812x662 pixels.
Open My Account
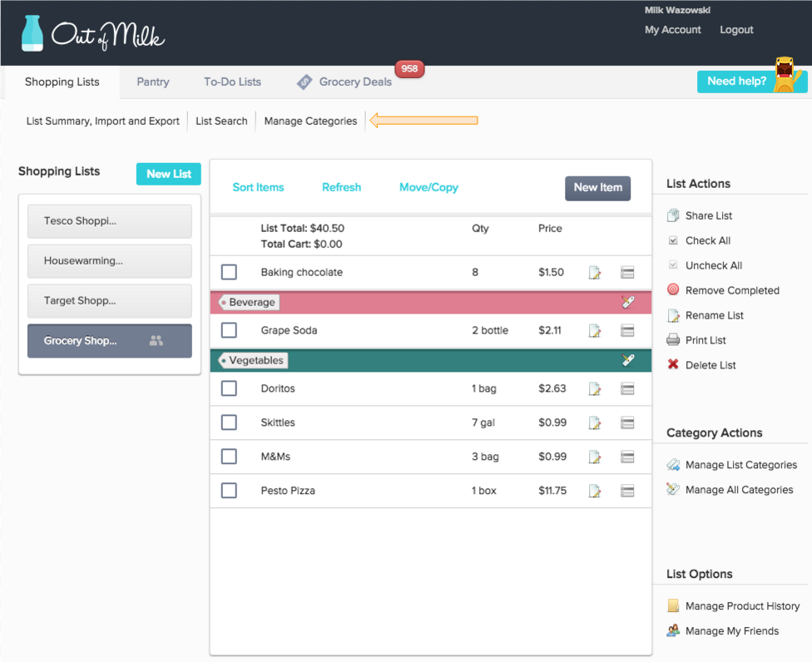pos(673,30)
